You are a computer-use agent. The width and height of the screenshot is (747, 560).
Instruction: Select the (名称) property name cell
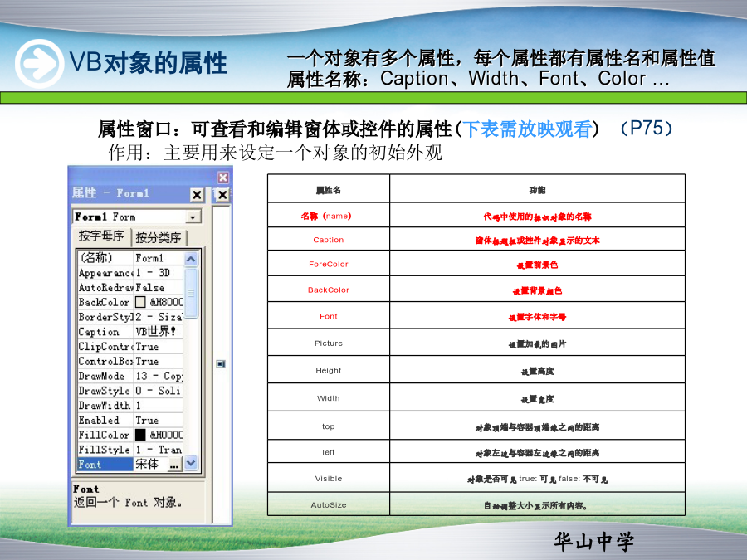(105, 258)
